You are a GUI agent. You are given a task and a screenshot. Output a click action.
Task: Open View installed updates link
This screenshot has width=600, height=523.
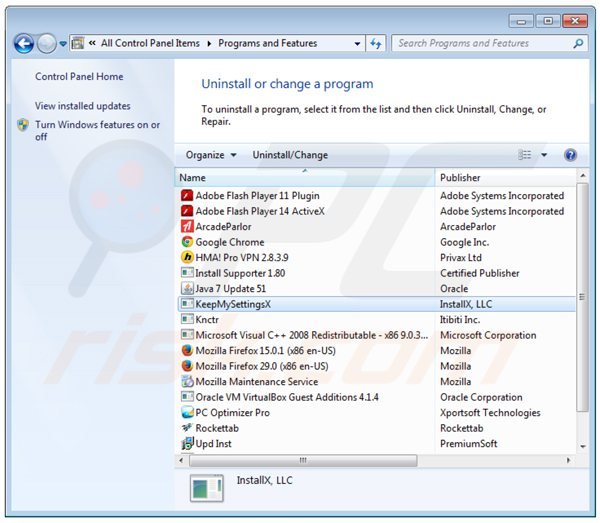point(82,106)
